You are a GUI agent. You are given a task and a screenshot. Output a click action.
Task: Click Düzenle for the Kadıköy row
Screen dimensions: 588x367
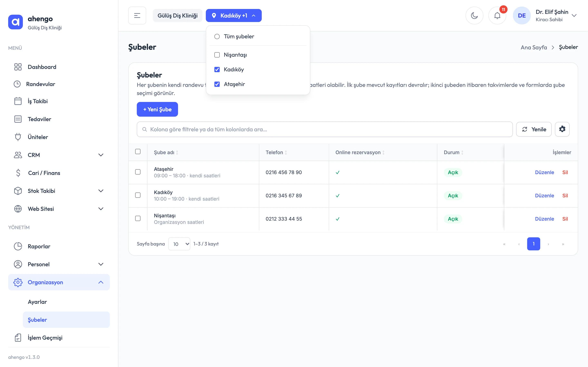pos(544,196)
